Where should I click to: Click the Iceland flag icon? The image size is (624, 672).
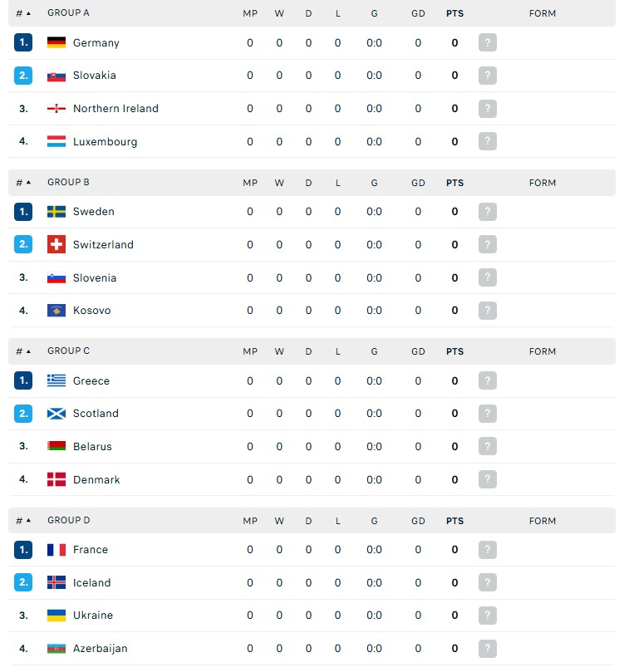tap(57, 582)
